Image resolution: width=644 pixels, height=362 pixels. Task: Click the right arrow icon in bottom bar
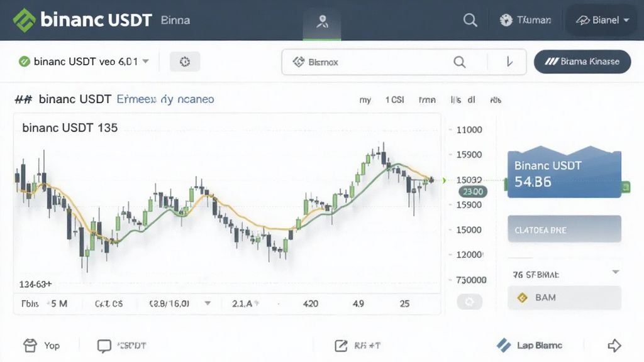point(614,346)
